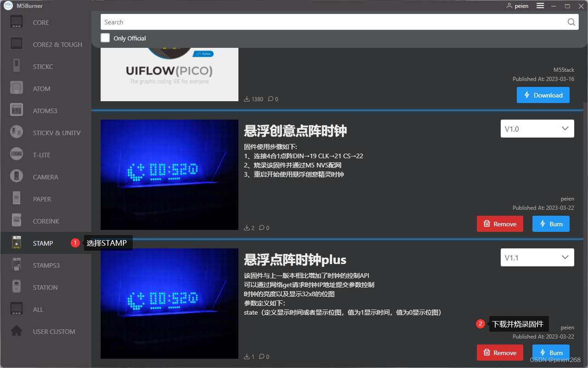Screen dimensions: 588x368
Task: Select the STICKC device icon
Action: 17,66
